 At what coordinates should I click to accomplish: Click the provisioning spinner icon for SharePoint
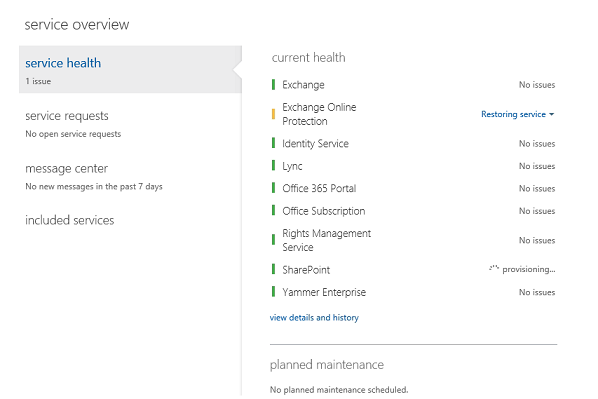point(494,269)
